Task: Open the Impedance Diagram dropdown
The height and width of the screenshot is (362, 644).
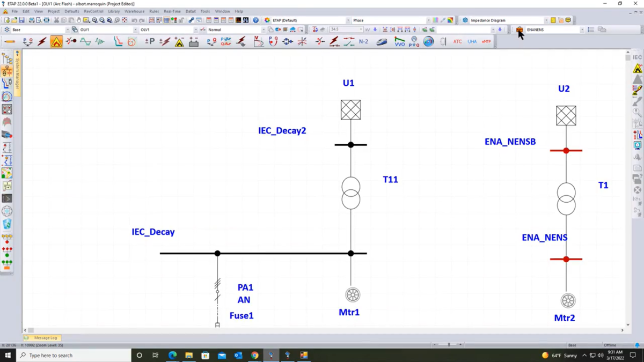Action: [546, 20]
